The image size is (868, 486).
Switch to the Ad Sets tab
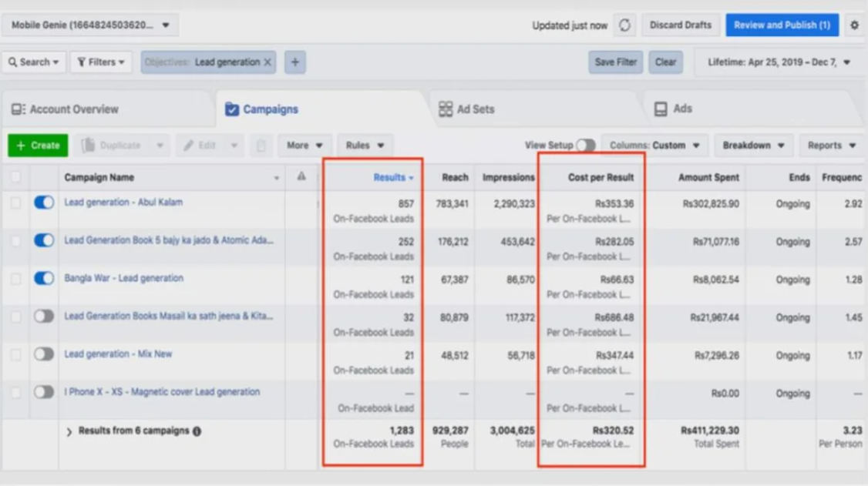pos(466,109)
